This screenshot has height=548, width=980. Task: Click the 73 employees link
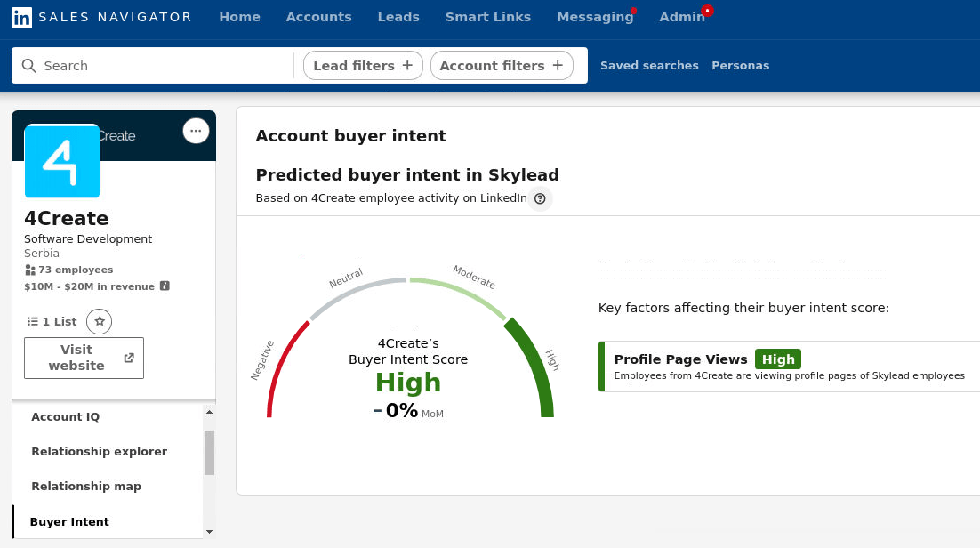(69, 270)
